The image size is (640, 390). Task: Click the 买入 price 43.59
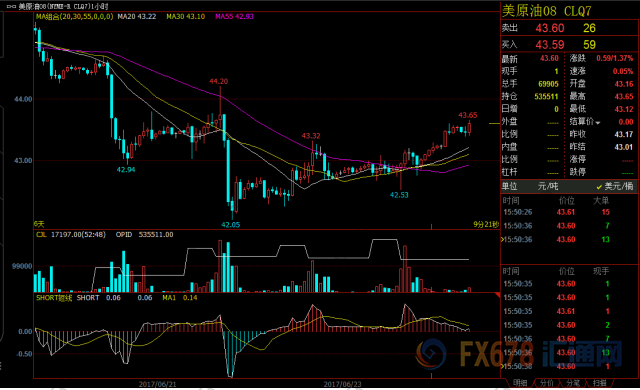tap(549, 44)
